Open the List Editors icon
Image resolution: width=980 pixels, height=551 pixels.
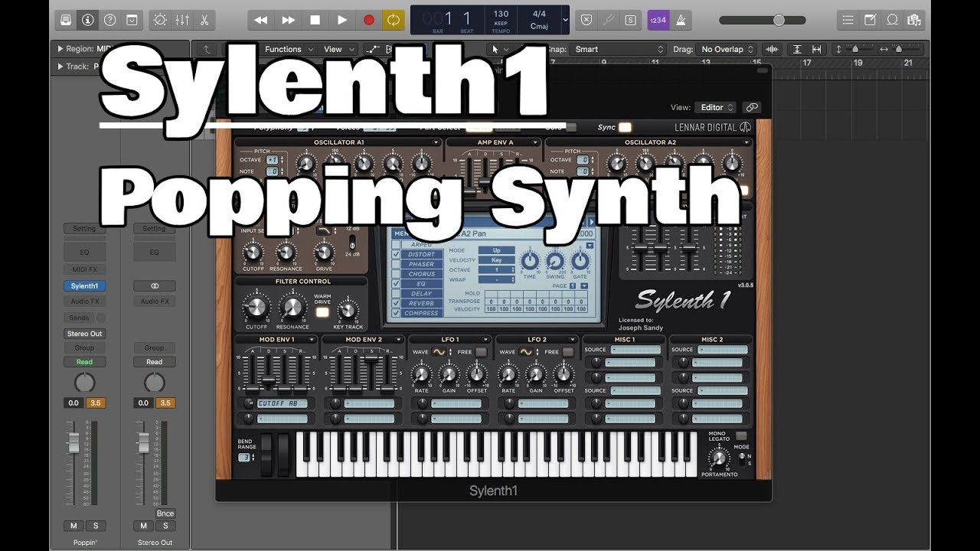click(x=847, y=20)
